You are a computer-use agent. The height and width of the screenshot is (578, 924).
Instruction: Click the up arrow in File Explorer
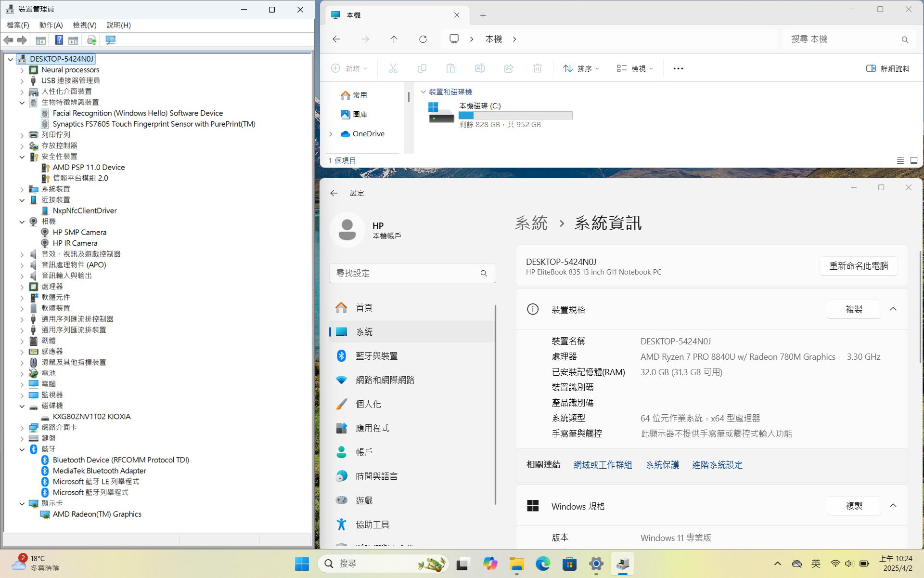[394, 39]
